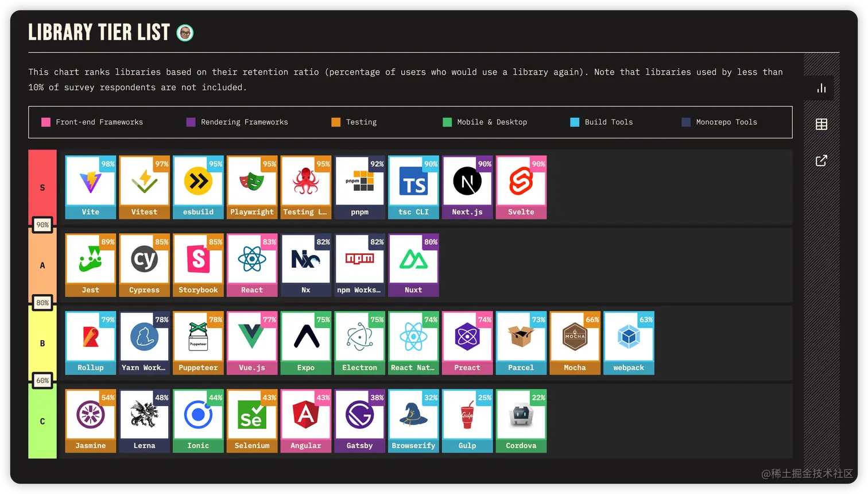This screenshot has width=868, height=494.
Task: Click the Browserify wizard hat card
Action: point(413,421)
